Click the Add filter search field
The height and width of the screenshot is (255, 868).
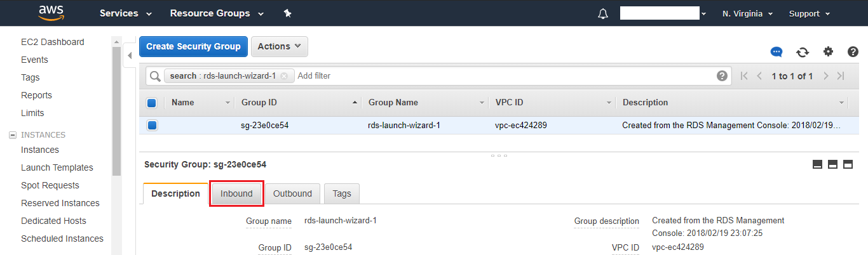pos(502,76)
